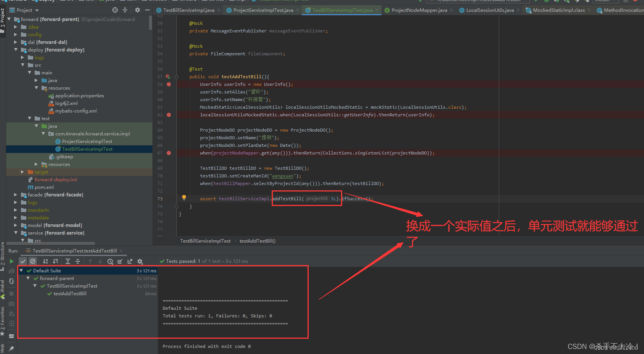Open the JRebel side tool tab
This screenshot has width=644, height=354.
pyautogui.click(x=2, y=290)
